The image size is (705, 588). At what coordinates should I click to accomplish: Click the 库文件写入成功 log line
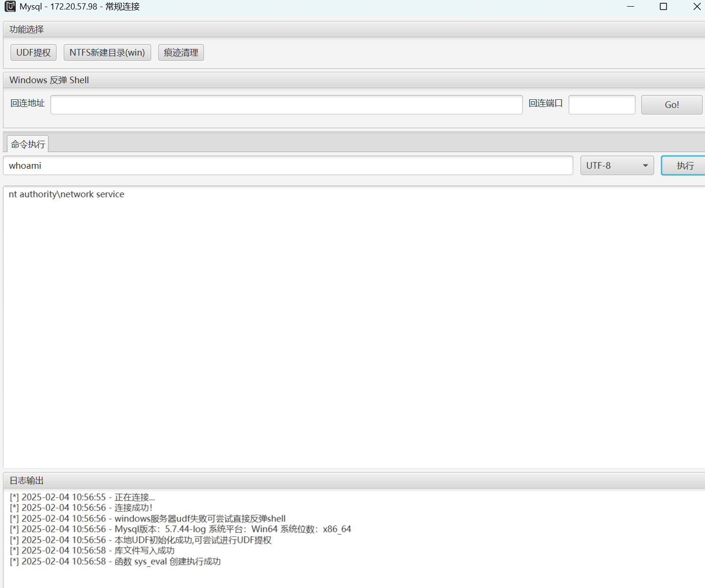coord(92,550)
